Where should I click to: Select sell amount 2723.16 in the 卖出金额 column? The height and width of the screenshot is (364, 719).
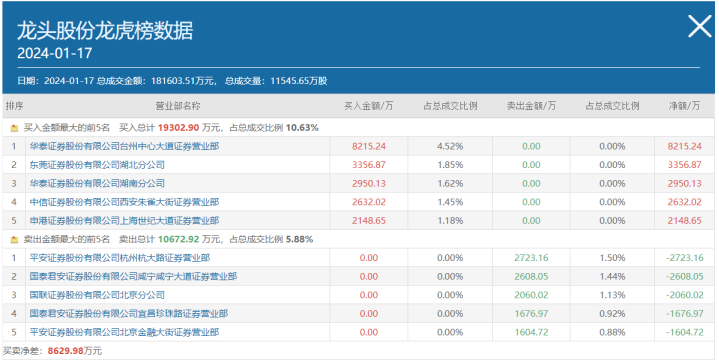coord(531,258)
